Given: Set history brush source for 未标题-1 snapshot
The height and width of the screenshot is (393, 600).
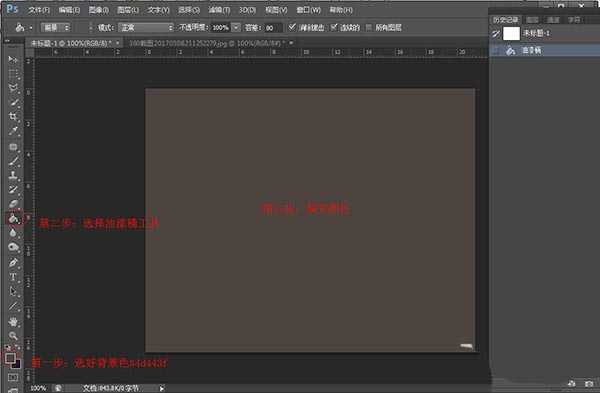Looking at the screenshot, I should click(x=496, y=34).
